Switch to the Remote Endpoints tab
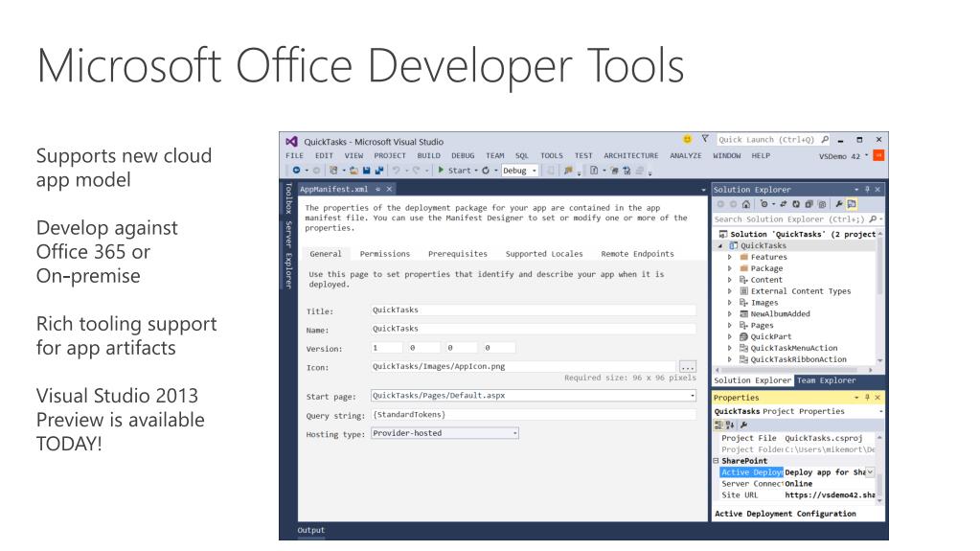 pyautogui.click(x=637, y=254)
